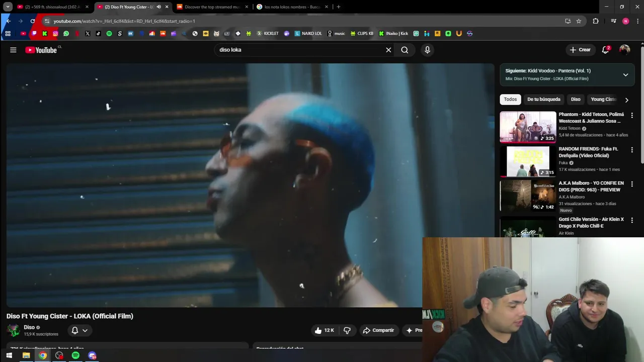
Task: Switch to 'Discover the top streamed' tab
Action: [x=212, y=7]
